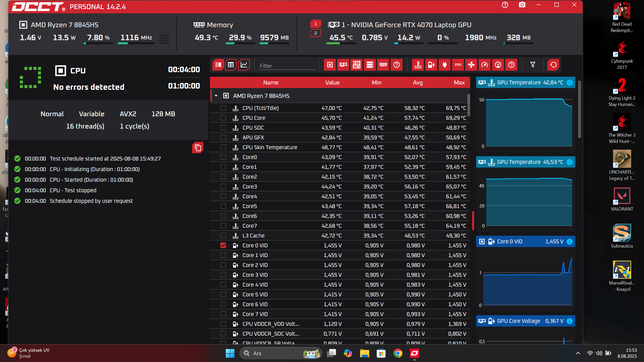Sort by the Min column header
This screenshot has height=362, width=644.
pos(376,83)
